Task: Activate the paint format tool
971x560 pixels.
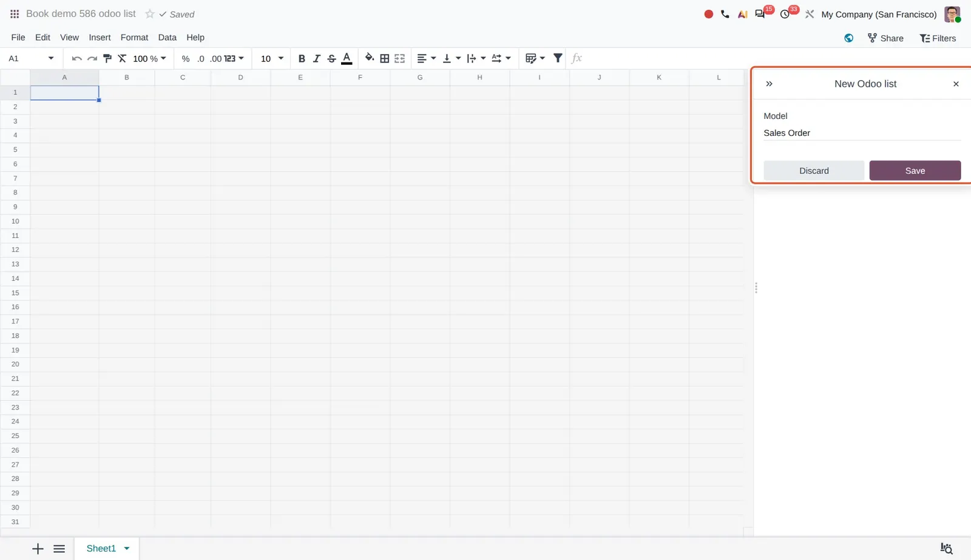Action: (x=107, y=59)
